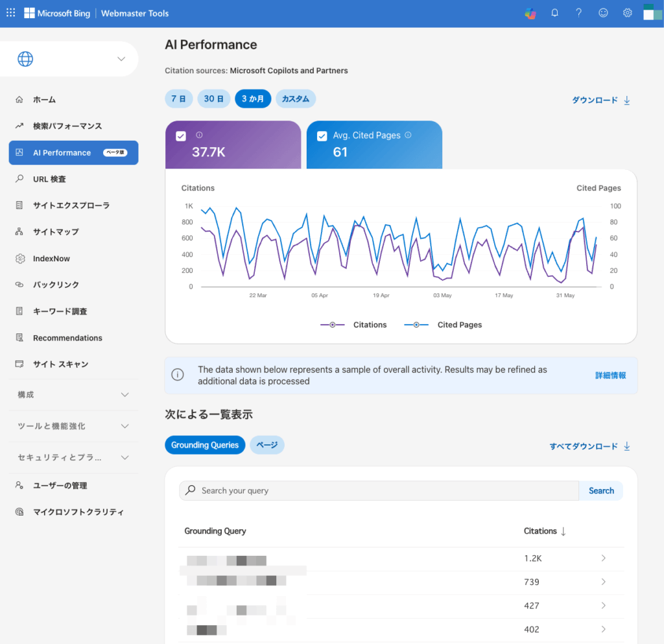
Task: Toggle Cited Pages series in chart legend
Action: 443,325
